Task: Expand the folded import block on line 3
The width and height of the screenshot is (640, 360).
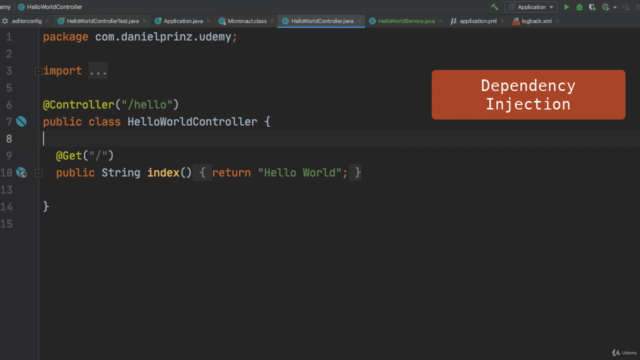Action: [x=38, y=71]
